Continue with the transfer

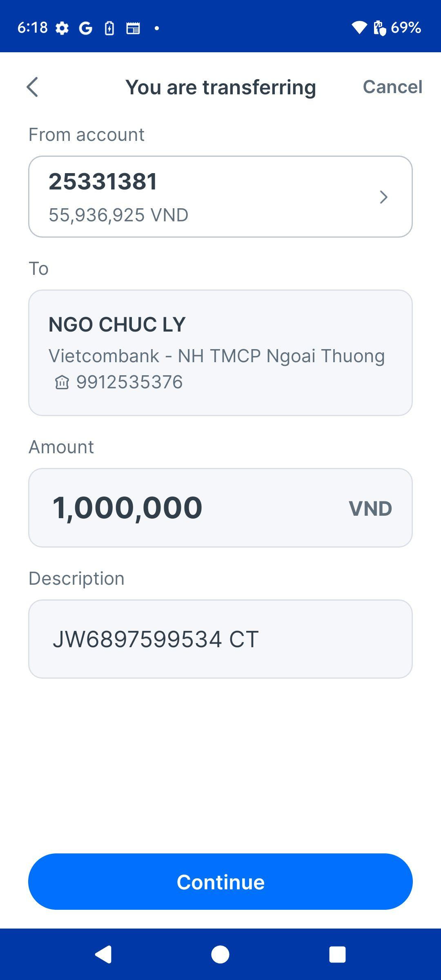click(x=220, y=882)
